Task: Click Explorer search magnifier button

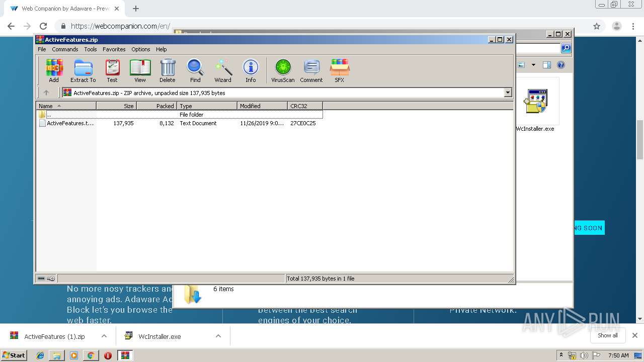Action: click(x=566, y=48)
